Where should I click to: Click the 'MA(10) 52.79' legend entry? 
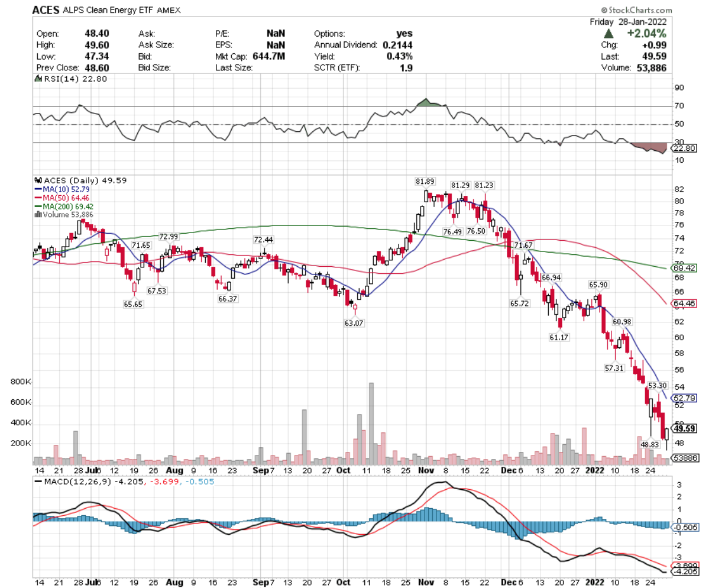[x=62, y=189]
